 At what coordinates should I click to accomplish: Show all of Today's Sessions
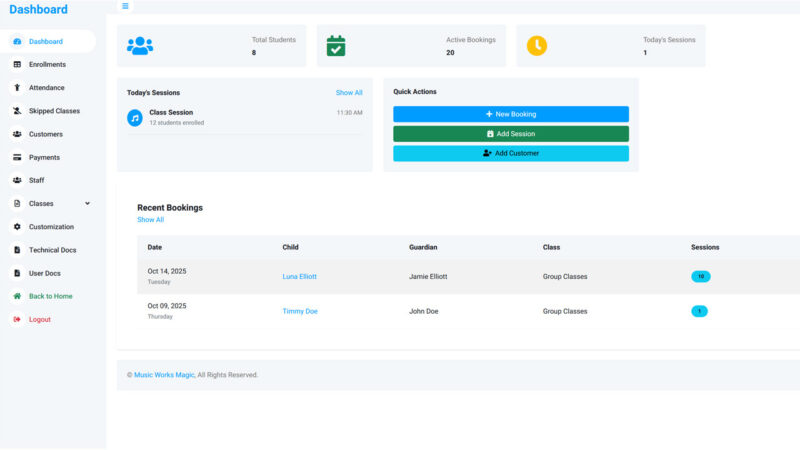[349, 93]
